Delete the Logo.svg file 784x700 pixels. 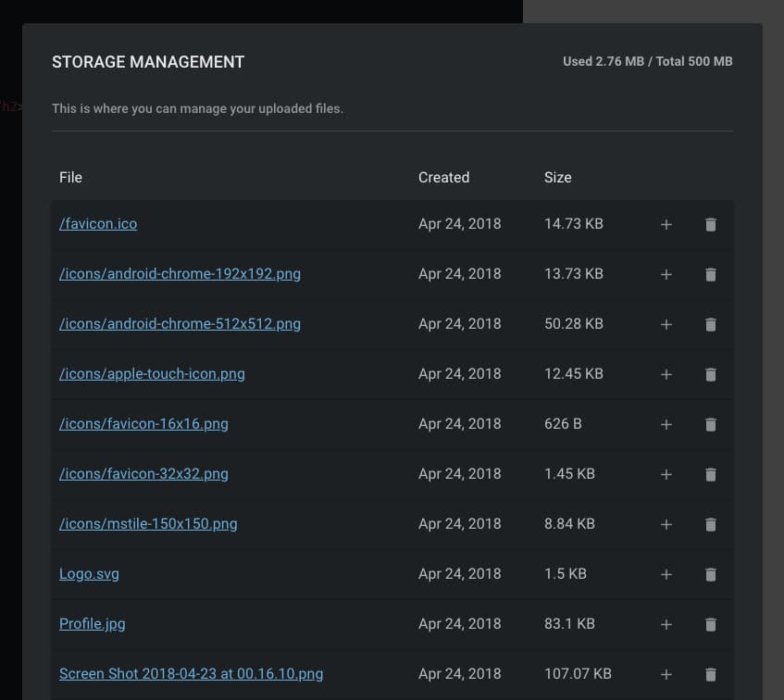(710, 574)
